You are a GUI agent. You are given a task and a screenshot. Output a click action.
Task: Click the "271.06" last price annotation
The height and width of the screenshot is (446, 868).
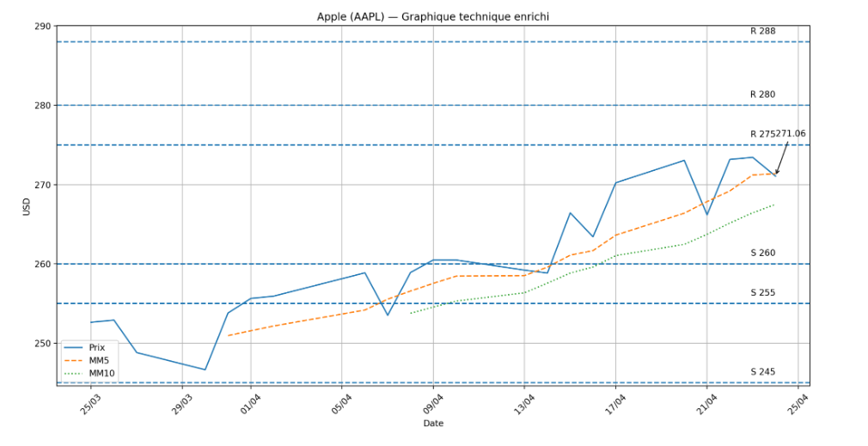[791, 133]
